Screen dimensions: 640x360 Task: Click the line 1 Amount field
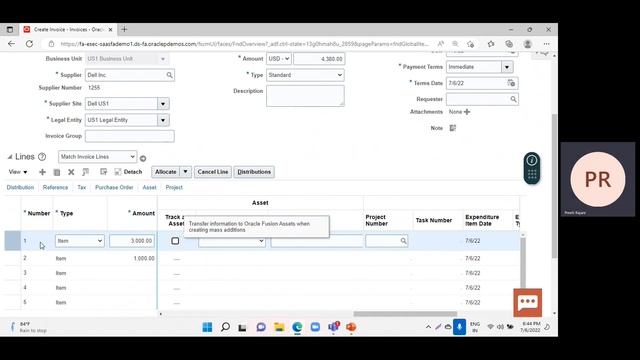132,241
